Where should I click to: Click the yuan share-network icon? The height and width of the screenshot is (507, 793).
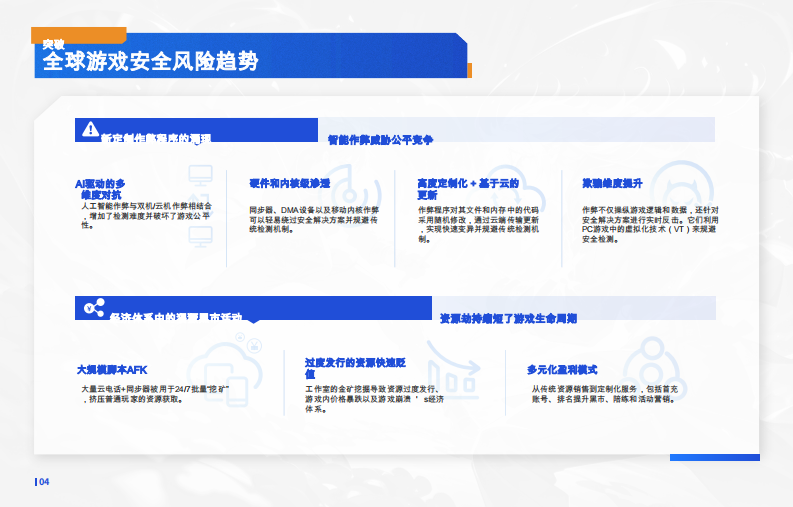click(x=94, y=308)
